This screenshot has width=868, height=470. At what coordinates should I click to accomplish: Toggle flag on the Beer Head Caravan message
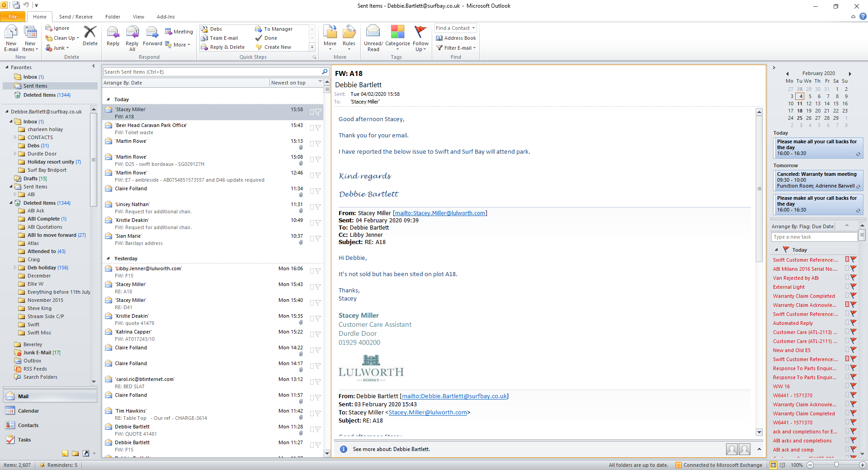click(x=318, y=128)
